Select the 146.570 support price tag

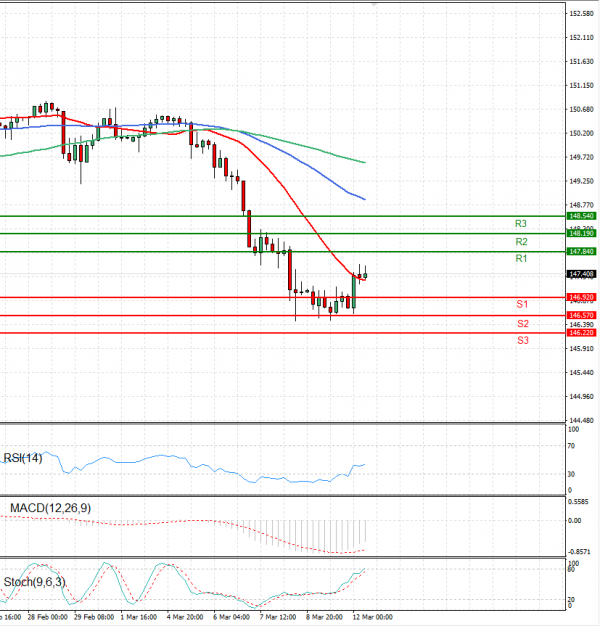(x=581, y=315)
